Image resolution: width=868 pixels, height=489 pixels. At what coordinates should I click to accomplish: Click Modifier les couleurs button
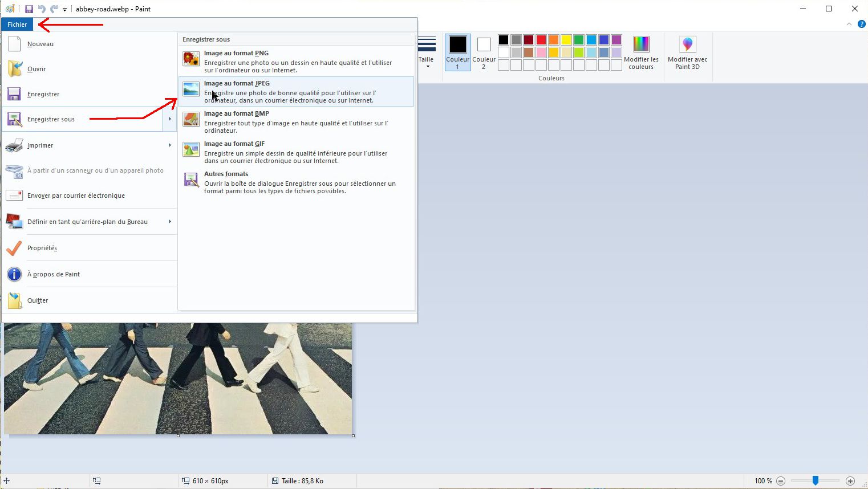coord(641,52)
